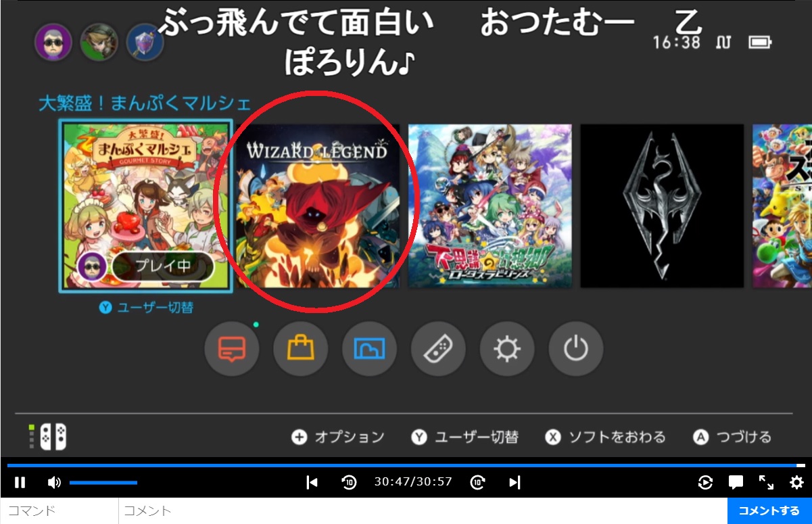Open Nintendo Switch News icon
Viewport: 812px width, 524px height.
[x=232, y=349]
